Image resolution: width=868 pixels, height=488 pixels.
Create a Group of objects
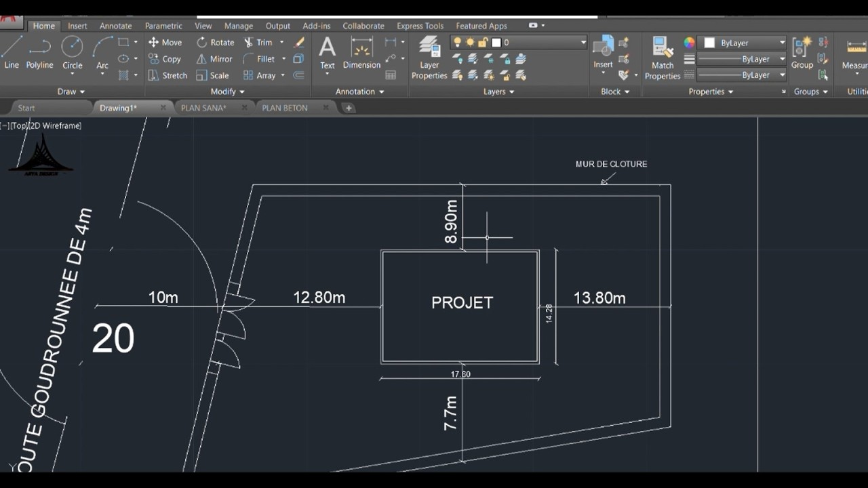coord(802,53)
